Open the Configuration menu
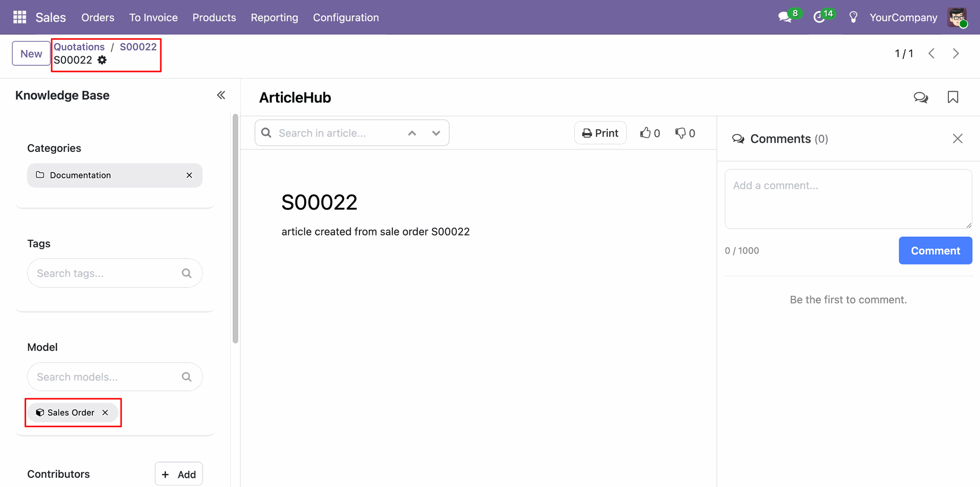This screenshot has width=980, height=487. pyautogui.click(x=346, y=17)
